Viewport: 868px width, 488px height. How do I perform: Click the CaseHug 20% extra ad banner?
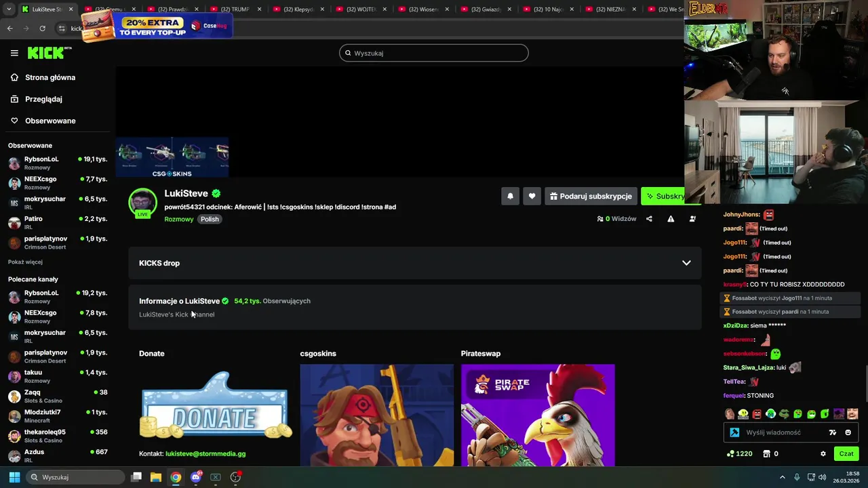(157, 26)
